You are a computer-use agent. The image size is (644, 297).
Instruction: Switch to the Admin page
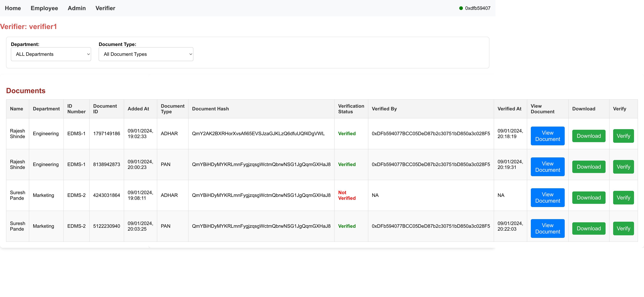[77, 8]
